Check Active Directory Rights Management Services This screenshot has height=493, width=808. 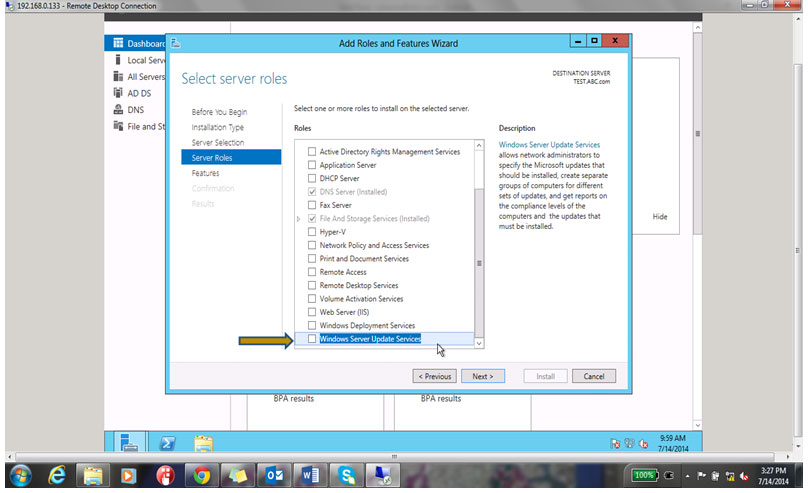[312, 151]
